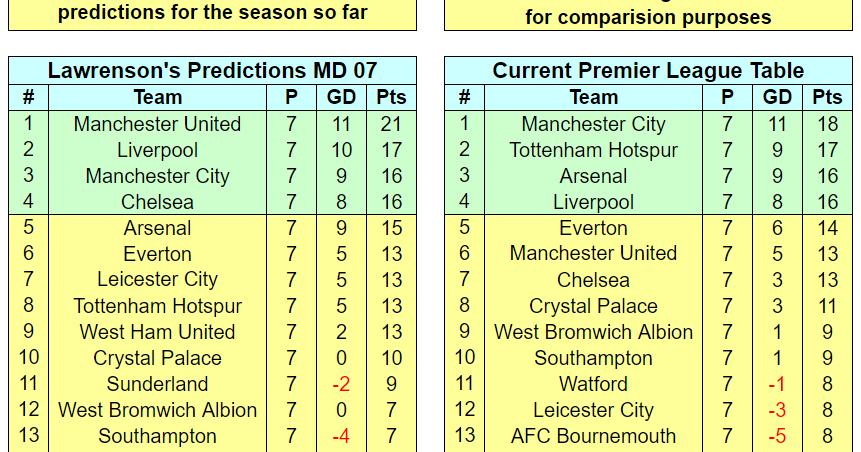Screen dimensions: 861x452
Task: Select the Team header in predictions table
Action: [x=158, y=97]
